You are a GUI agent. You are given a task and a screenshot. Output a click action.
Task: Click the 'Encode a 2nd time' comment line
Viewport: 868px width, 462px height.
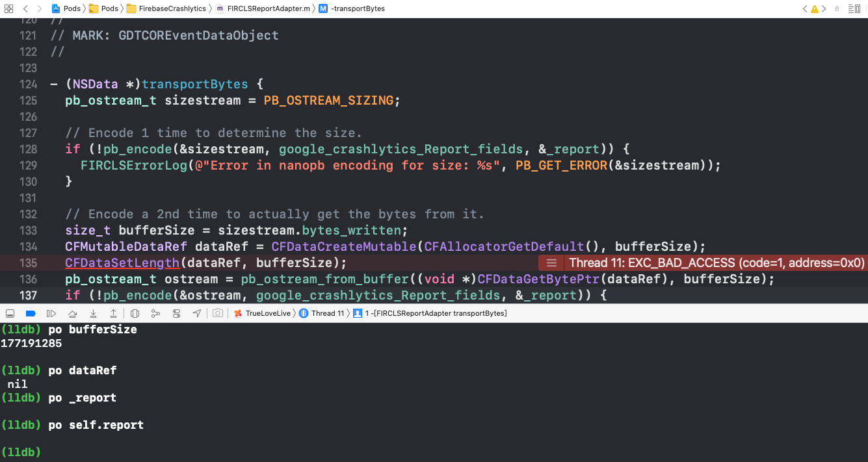click(x=274, y=214)
